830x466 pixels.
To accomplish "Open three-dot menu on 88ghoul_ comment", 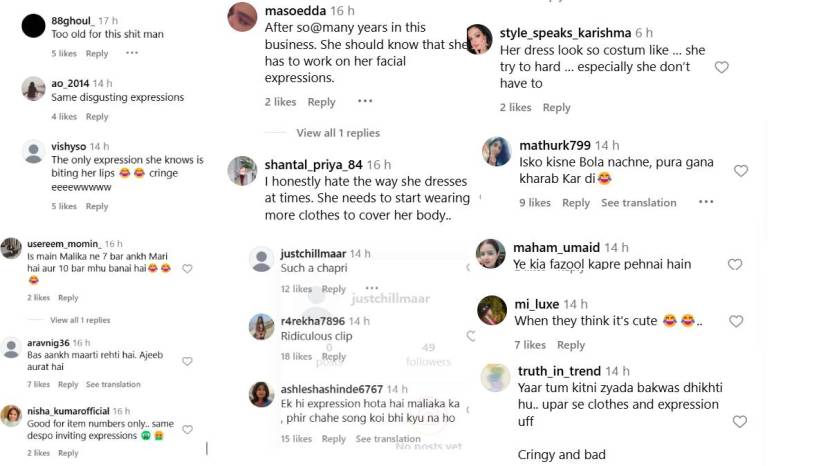I will pyautogui.click(x=132, y=53).
